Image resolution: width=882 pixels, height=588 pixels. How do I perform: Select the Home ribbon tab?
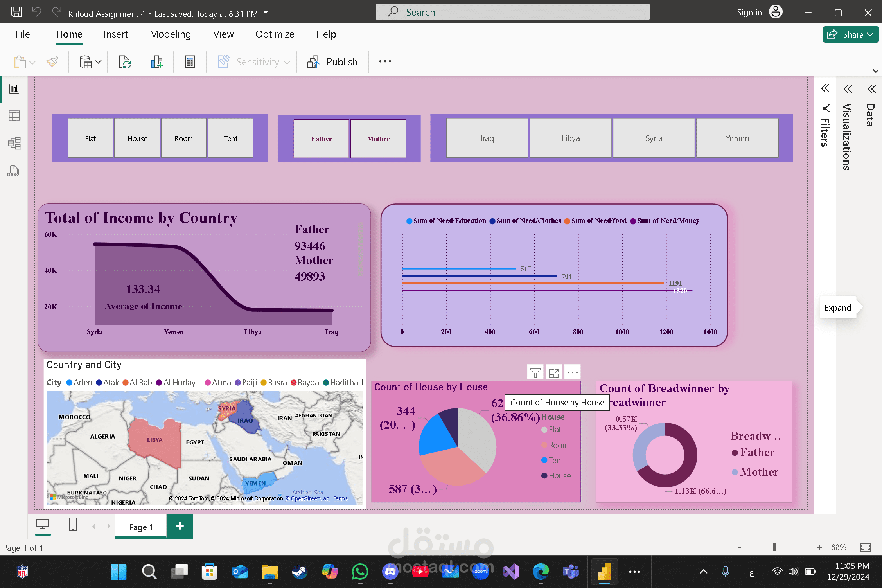[x=69, y=34]
